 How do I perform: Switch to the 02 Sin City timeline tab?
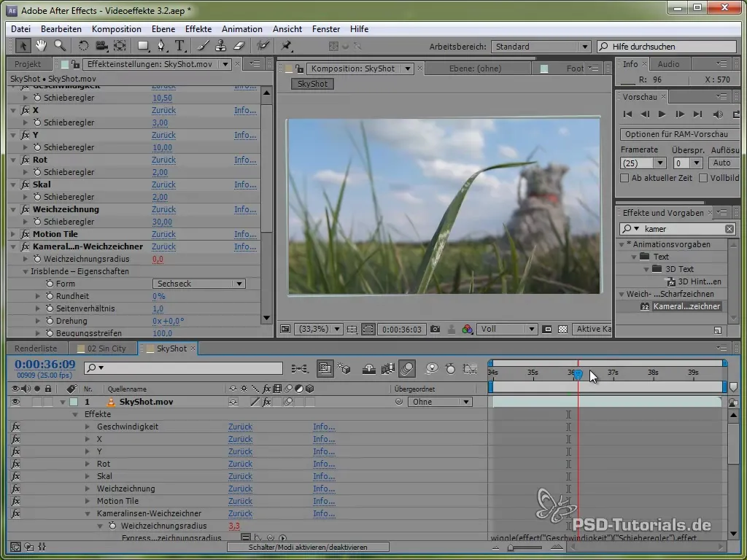click(102, 349)
